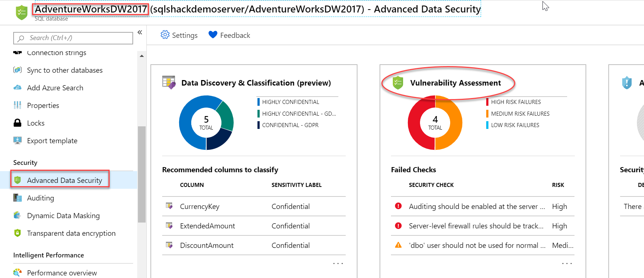Click the Auditing icon in sidebar
The width and height of the screenshot is (644, 278).
(17, 198)
